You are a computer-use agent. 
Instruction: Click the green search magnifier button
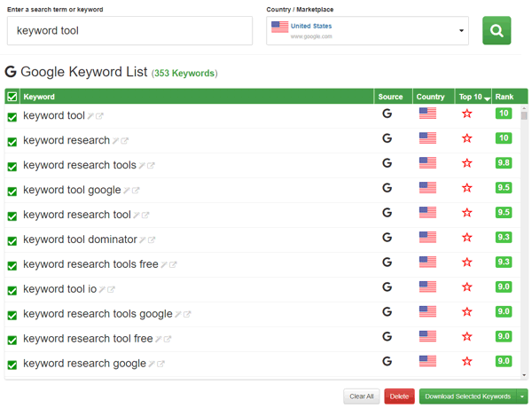[497, 30]
